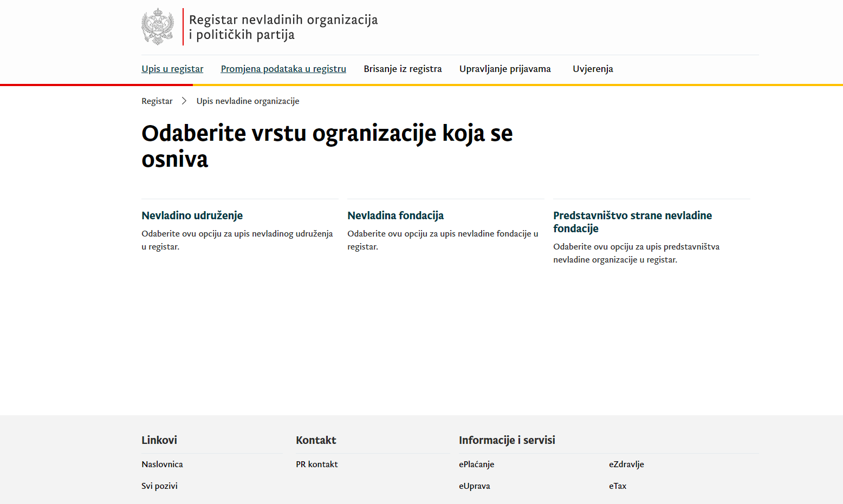Click the Montenegro coat of arms logo
This screenshot has width=843, height=504.
point(158,27)
